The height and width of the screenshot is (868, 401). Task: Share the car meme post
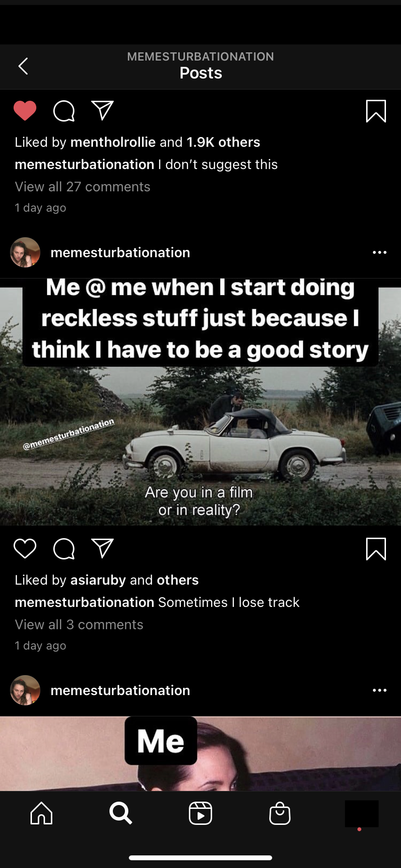click(103, 548)
